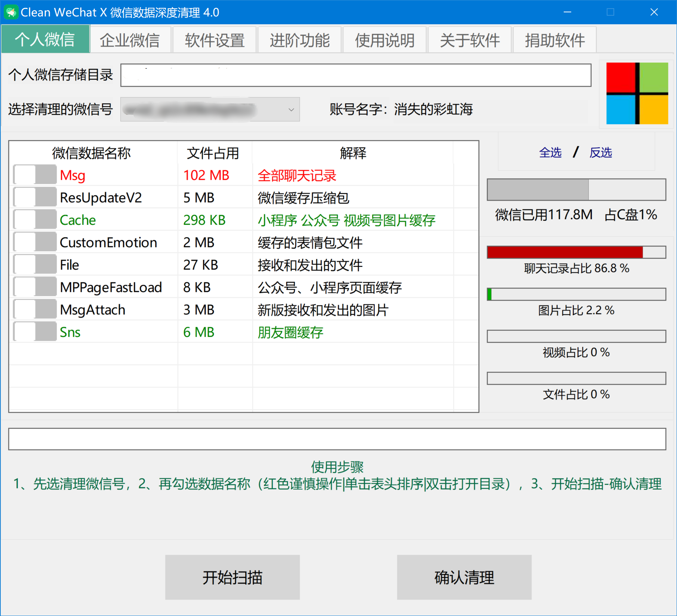Open the 软件设置 tab

click(x=215, y=40)
